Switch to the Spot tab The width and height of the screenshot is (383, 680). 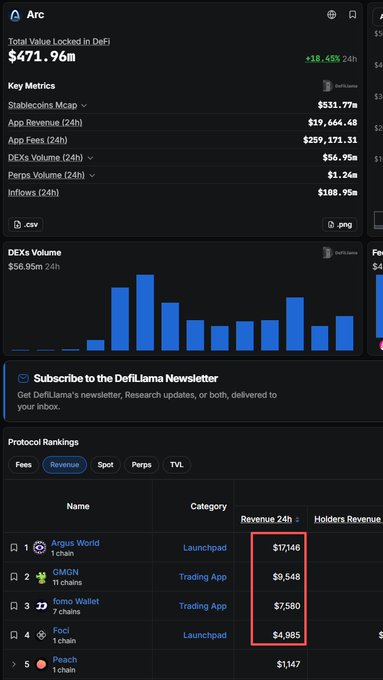105,465
